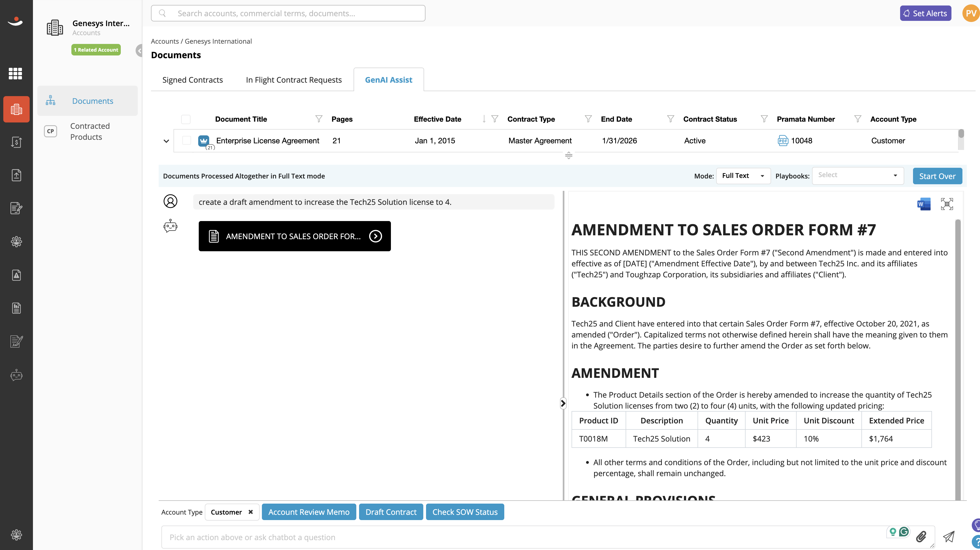Screen dimensions: 980x550
Task: Select all documents with header checkbox
Action: (186, 119)
